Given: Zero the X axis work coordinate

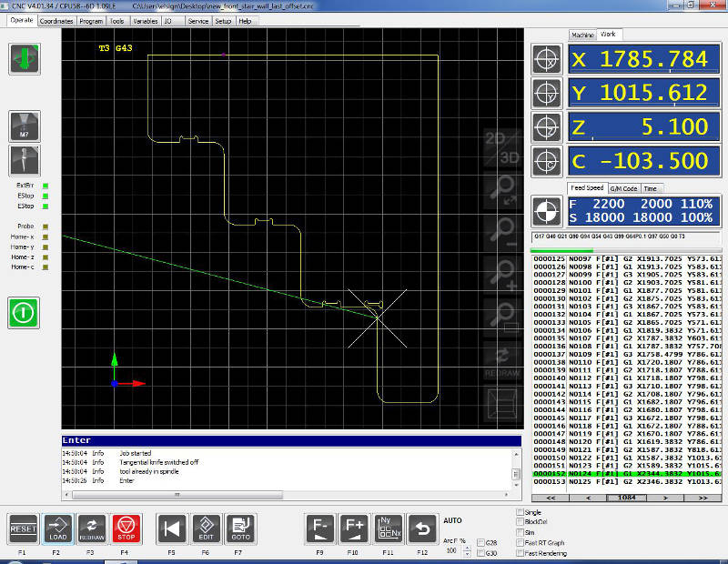Looking at the screenshot, I should (547, 60).
